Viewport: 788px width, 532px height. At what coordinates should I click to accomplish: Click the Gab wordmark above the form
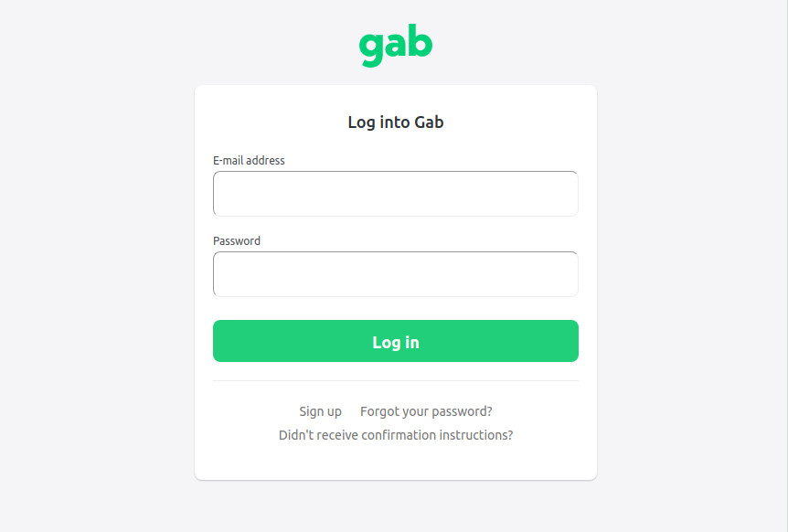click(395, 47)
